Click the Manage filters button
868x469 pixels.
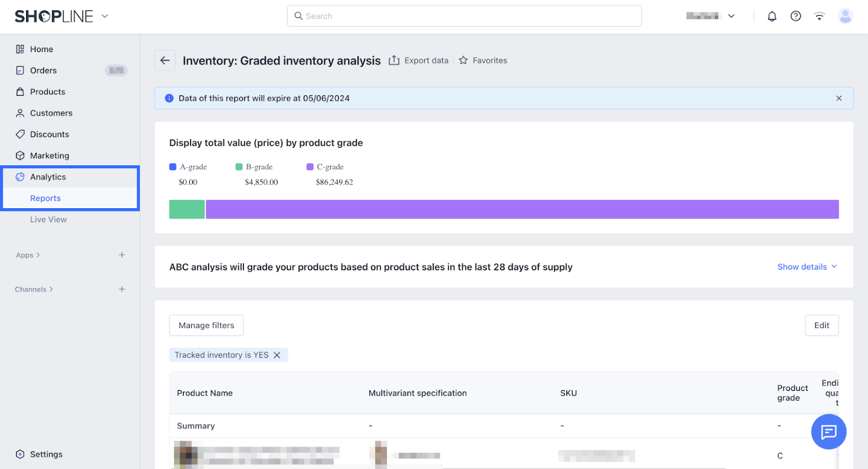click(206, 325)
